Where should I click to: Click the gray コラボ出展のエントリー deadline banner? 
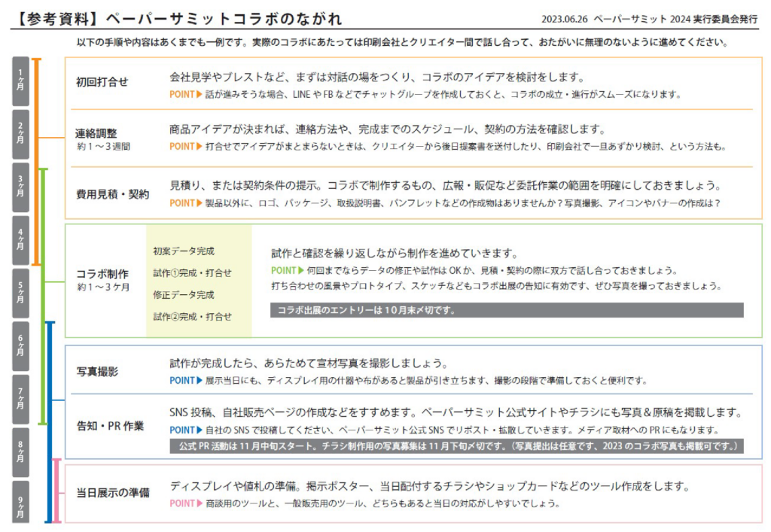pyautogui.click(x=507, y=310)
